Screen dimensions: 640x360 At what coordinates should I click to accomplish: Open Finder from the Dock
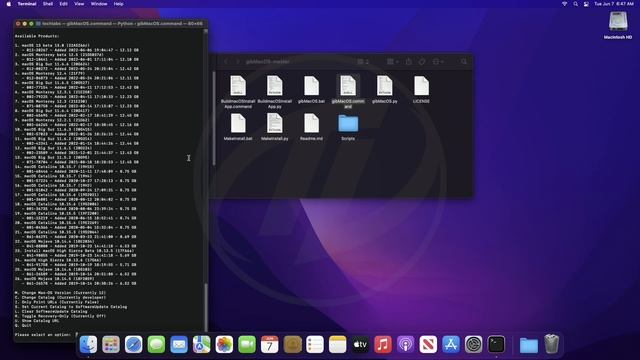88,344
